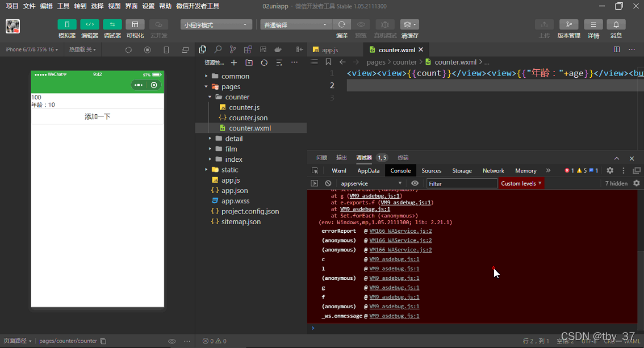The image size is (644, 348).
Task: Toggle the simulator panel button
Action: click(67, 24)
